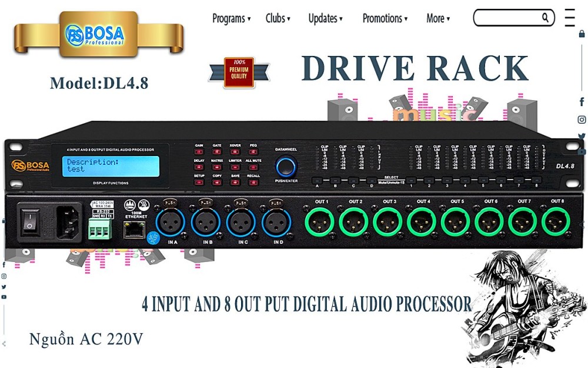Click the share icon beside Nguồn AC 220V
588x368 pixels.
(4, 344)
